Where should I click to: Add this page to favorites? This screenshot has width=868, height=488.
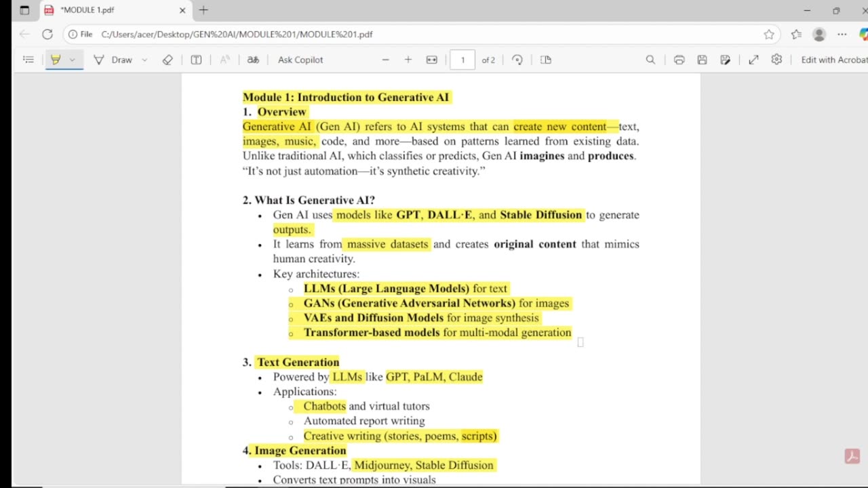coord(769,34)
